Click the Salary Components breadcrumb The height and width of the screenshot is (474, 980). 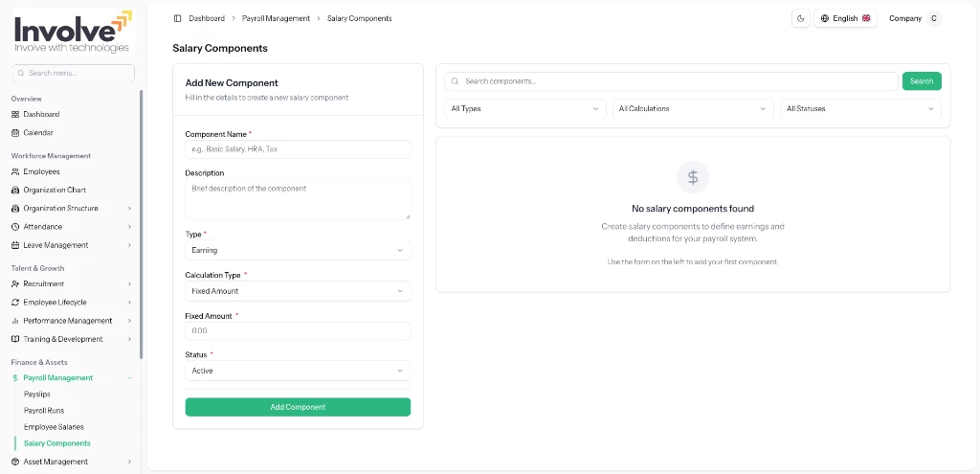[360, 18]
